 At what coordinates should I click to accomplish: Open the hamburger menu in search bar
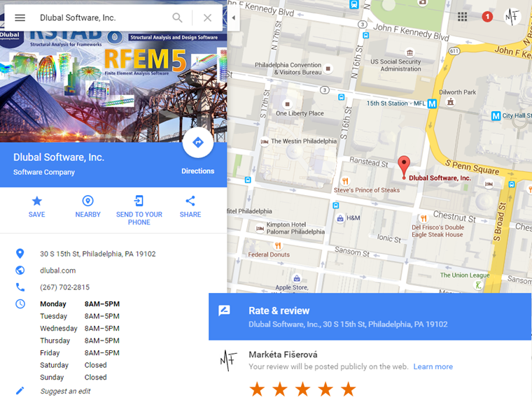20,17
